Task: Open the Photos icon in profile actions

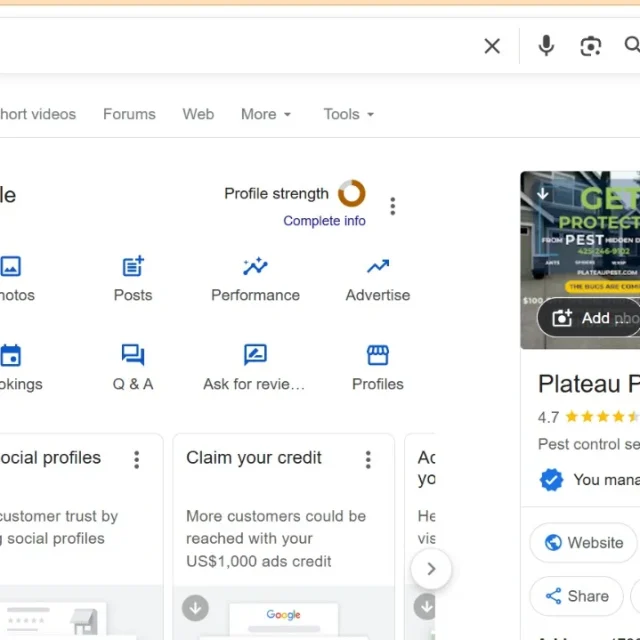Action: pos(11,267)
